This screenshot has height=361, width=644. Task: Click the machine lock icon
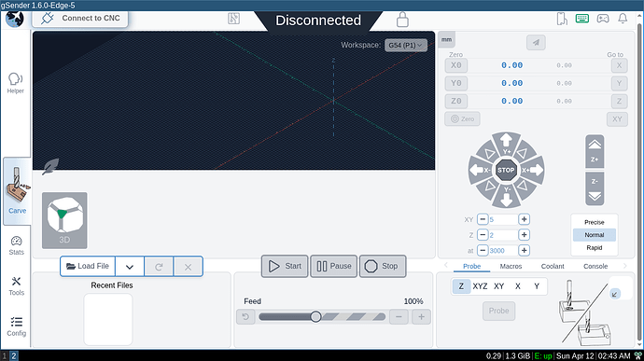[402, 20]
